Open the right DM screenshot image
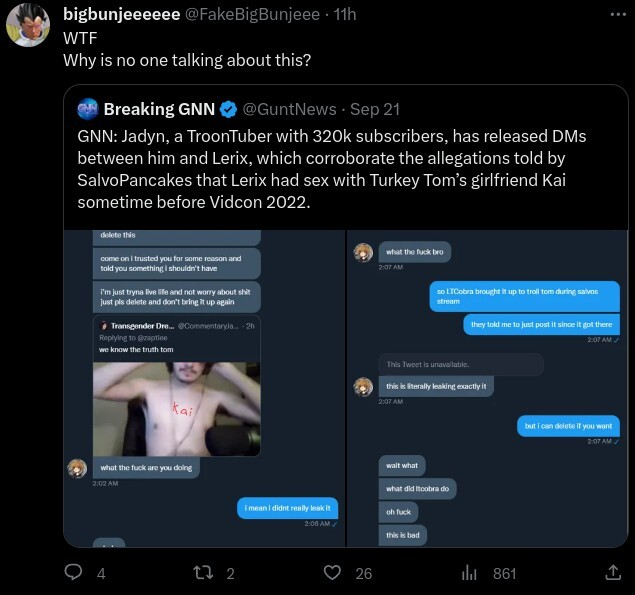635x595 pixels. [488, 388]
